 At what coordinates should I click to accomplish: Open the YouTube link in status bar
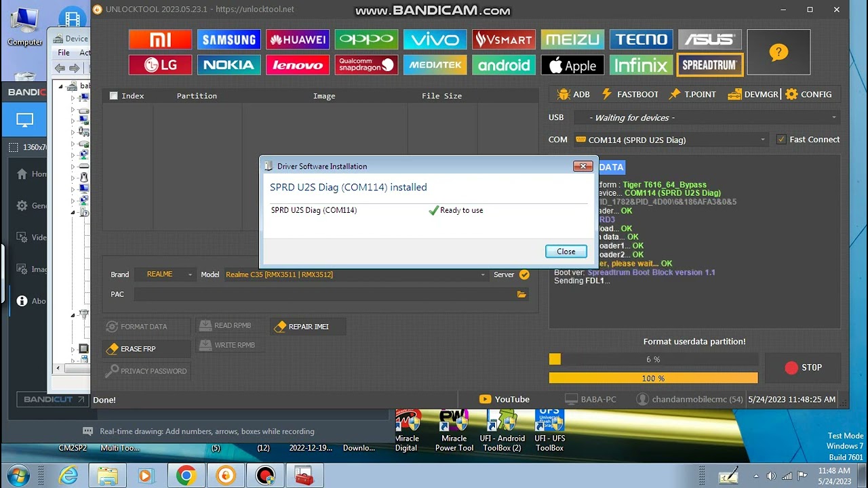(505, 399)
